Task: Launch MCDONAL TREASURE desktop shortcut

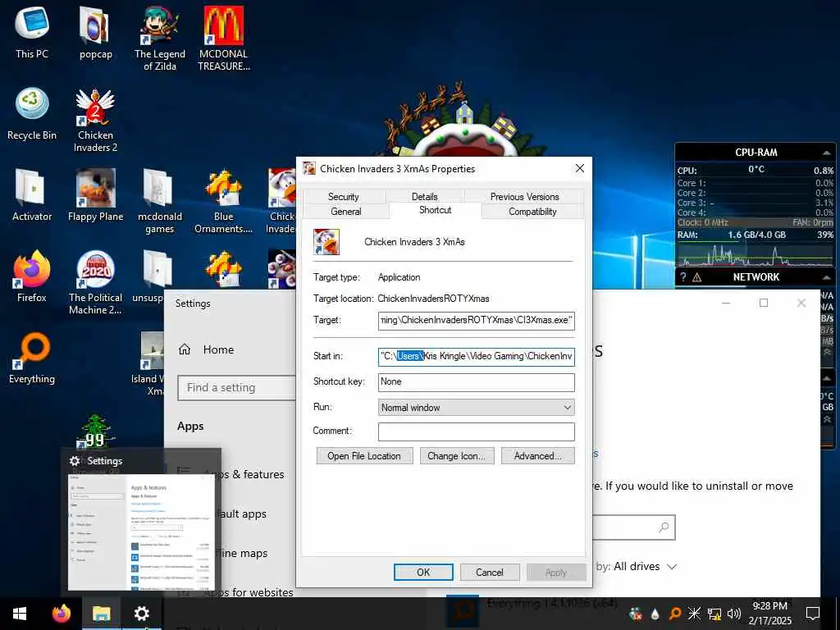Action: pos(224,38)
